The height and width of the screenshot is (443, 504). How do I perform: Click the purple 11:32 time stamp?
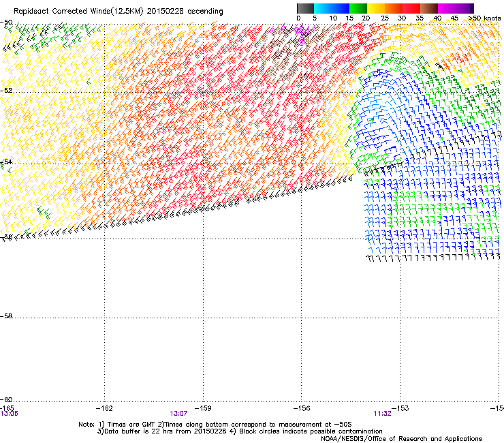coord(383,414)
